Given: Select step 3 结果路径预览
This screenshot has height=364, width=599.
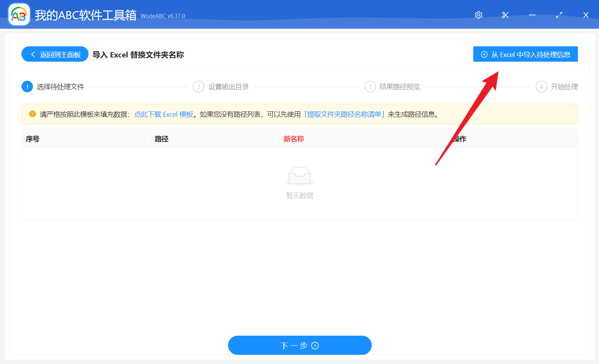Looking at the screenshot, I should [392, 87].
